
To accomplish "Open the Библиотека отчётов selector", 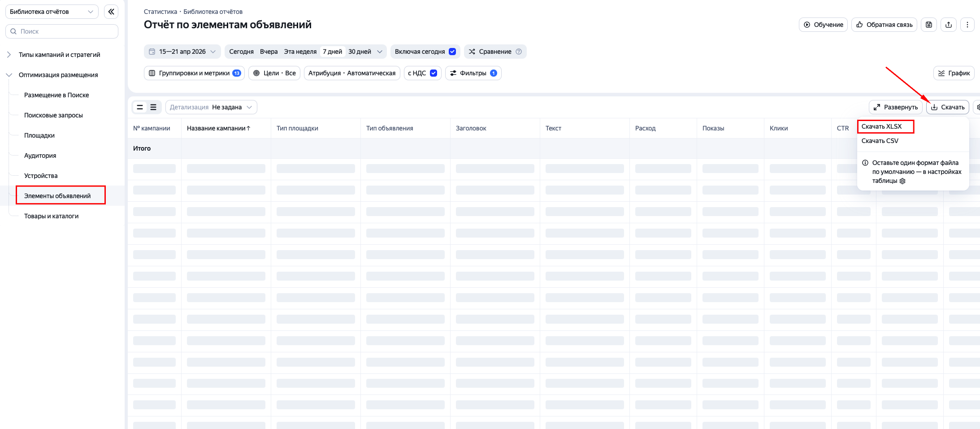I will [52, 12].
